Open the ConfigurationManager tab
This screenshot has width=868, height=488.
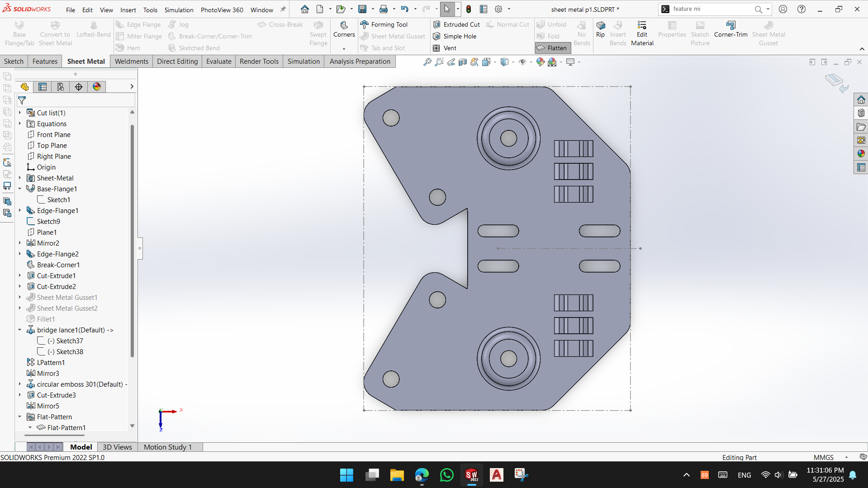click(x=61, y=87)
